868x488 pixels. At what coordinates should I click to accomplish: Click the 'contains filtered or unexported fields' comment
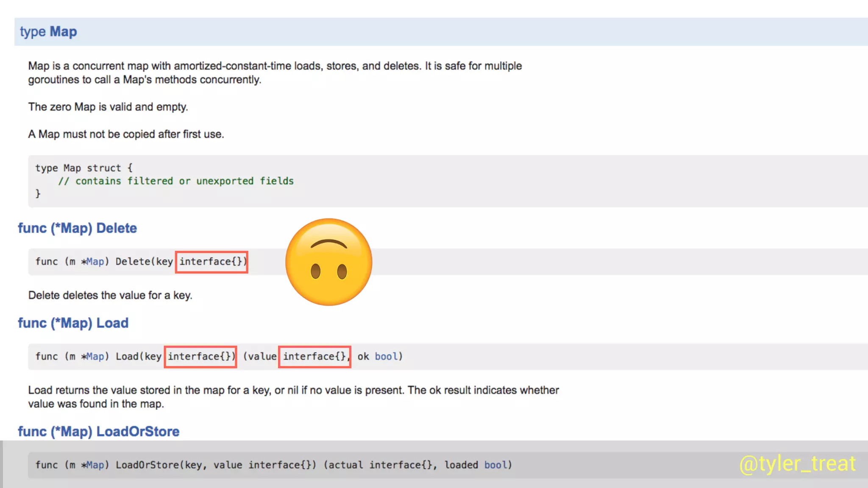click(x=176, y=181)
